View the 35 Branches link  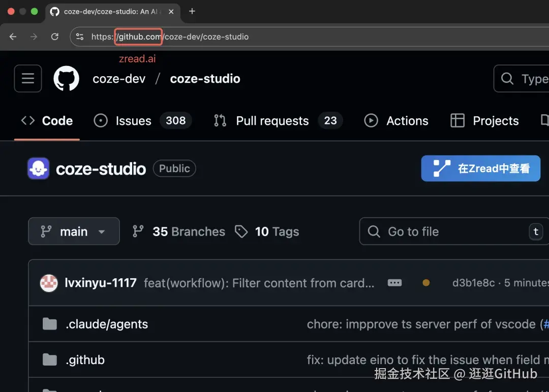click(179, 232)
